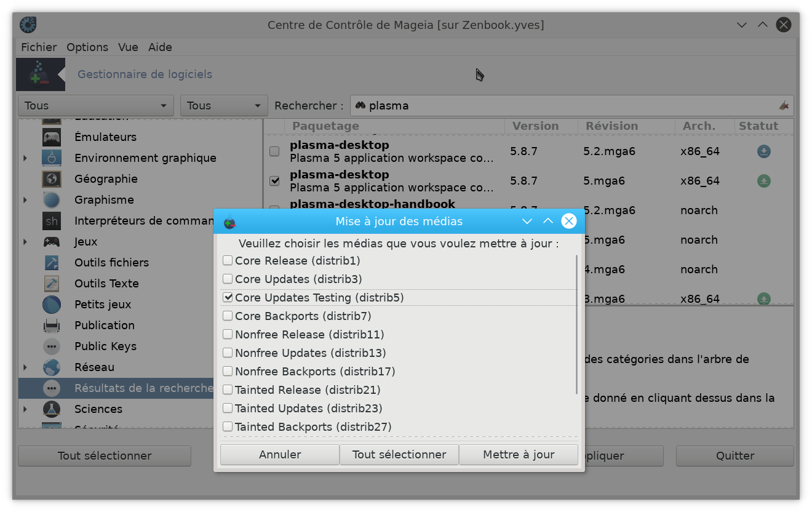Tick the Core Backports (distrib7) checkbox

pos(228,316)
